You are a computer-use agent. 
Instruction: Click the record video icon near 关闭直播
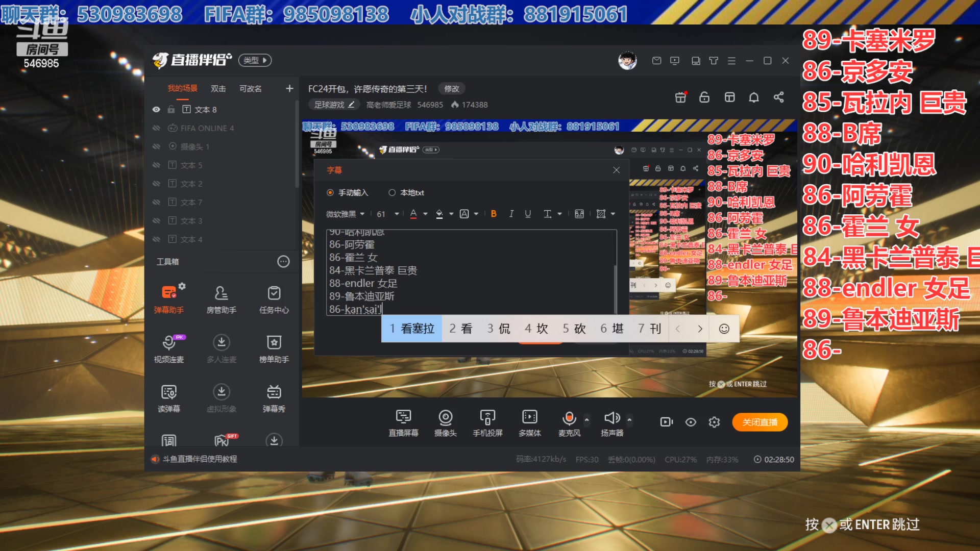coord(667,422)
